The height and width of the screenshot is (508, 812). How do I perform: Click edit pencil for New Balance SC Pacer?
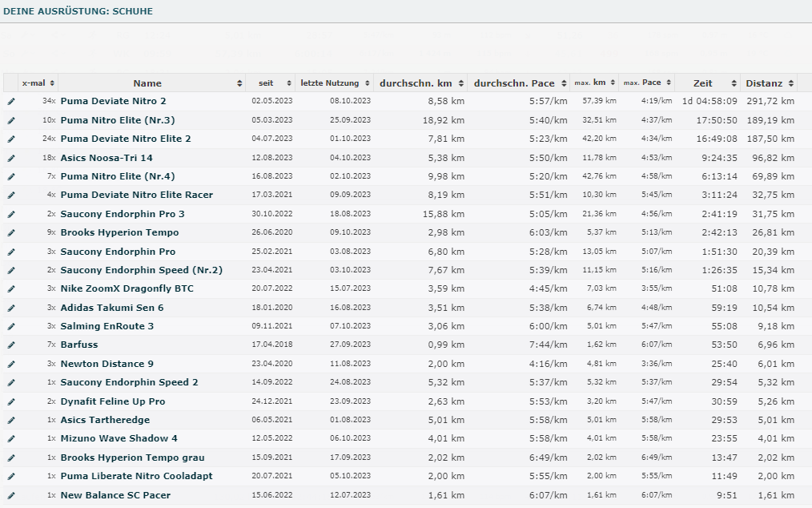point(11,495)
